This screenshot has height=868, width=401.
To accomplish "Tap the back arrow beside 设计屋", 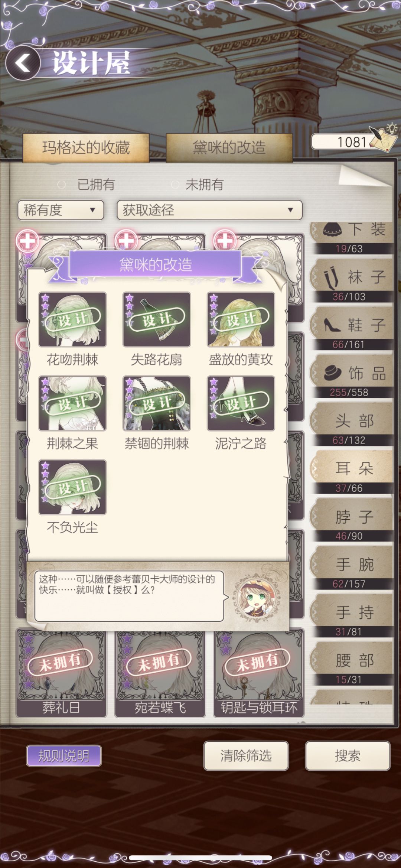I will tap(23, 63).
